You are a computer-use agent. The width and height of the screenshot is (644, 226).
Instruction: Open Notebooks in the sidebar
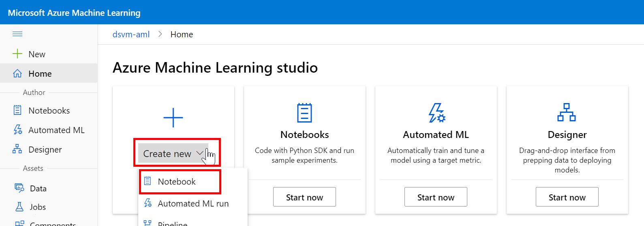pos(49,110)
